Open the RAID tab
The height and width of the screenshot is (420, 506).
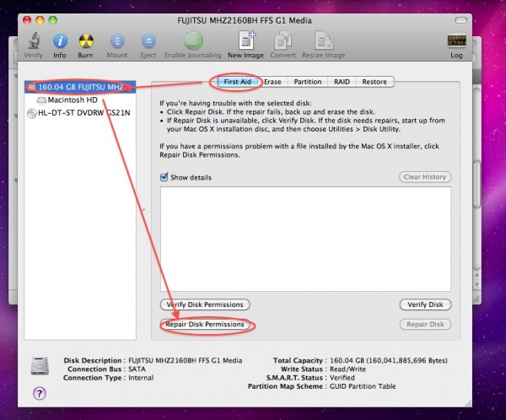[x=342, y=82]
